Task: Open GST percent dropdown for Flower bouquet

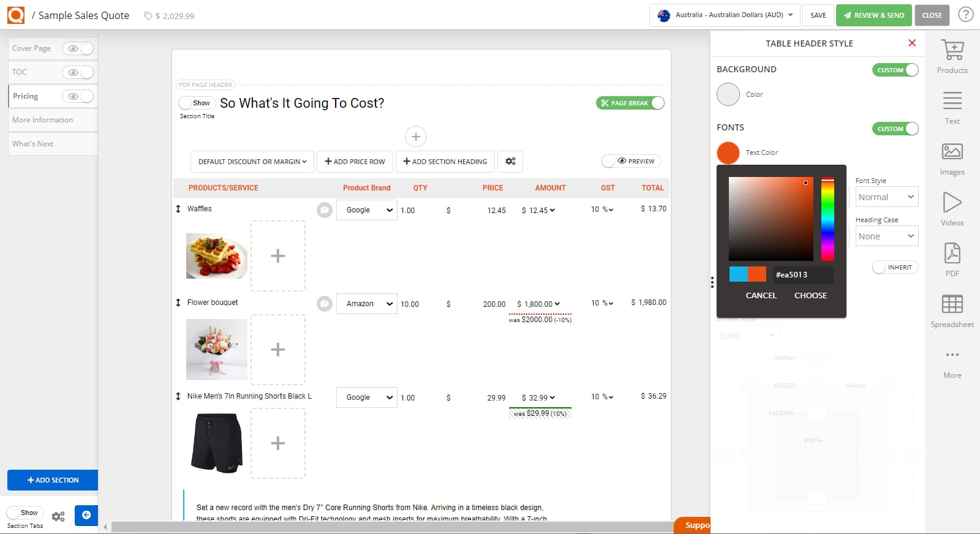Action: pos(607,303)
